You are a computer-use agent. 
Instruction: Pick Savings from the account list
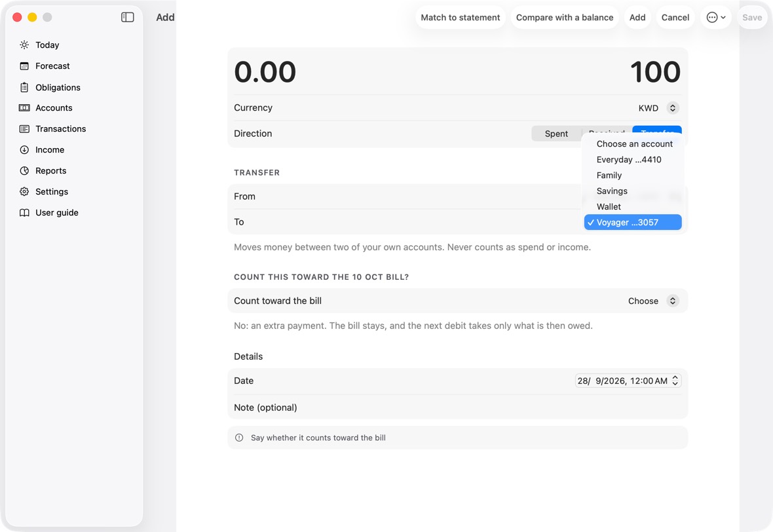pos(633,191)
